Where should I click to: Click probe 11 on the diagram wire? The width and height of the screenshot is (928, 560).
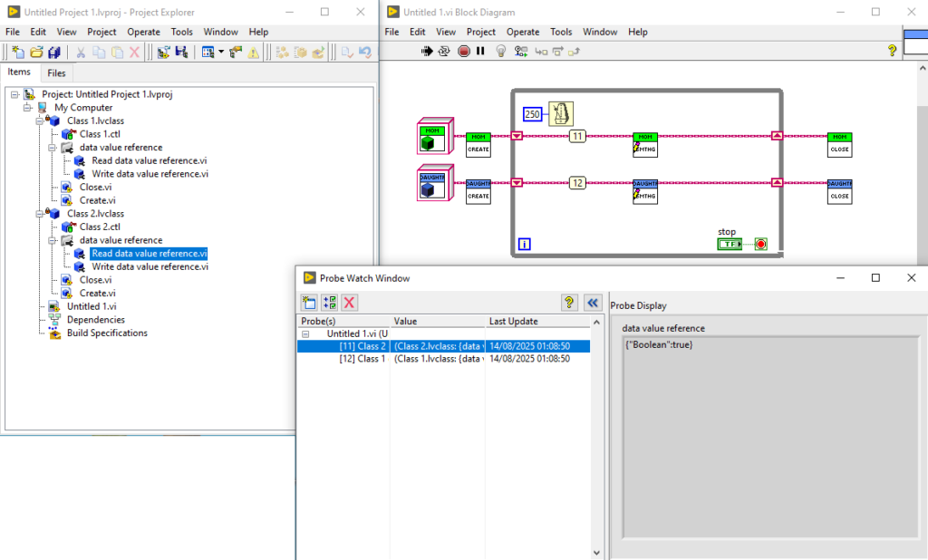coord(577,136)
